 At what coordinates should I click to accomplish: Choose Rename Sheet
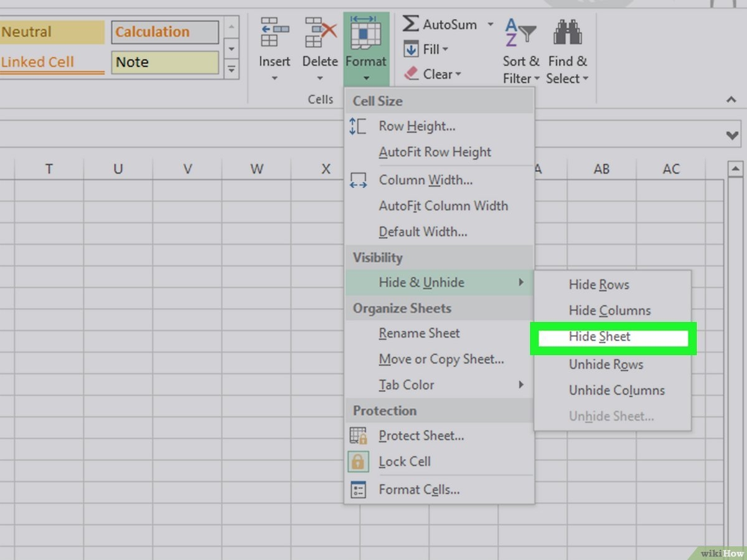point(419,334)
